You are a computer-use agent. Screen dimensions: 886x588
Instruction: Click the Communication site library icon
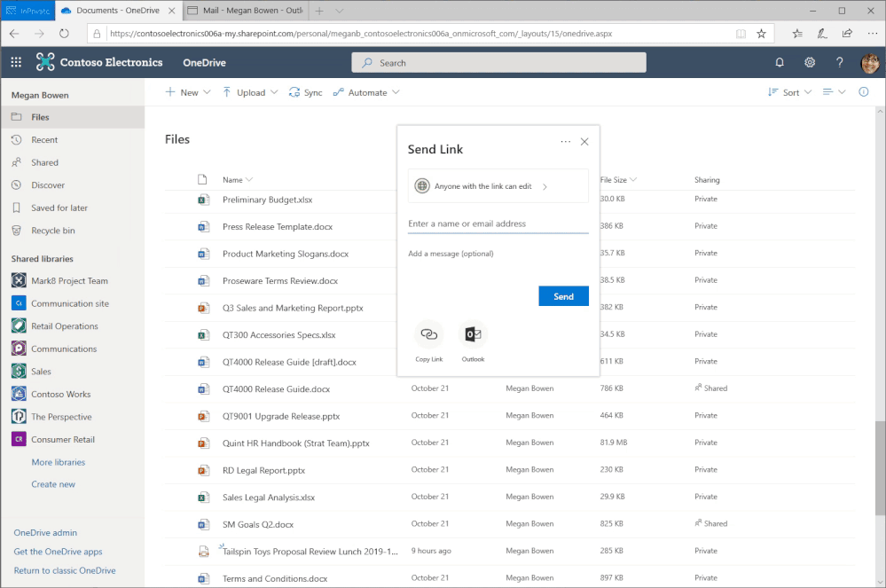click(x=19, y=302)
